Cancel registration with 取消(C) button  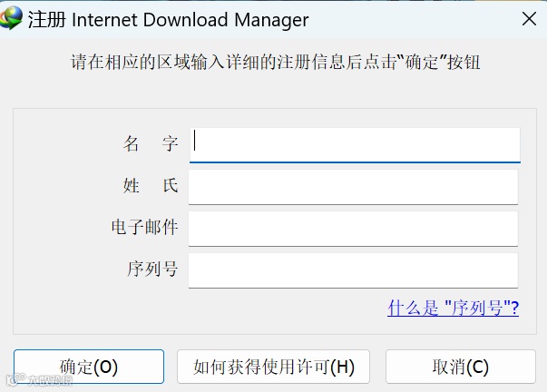[x=460, y=367]
